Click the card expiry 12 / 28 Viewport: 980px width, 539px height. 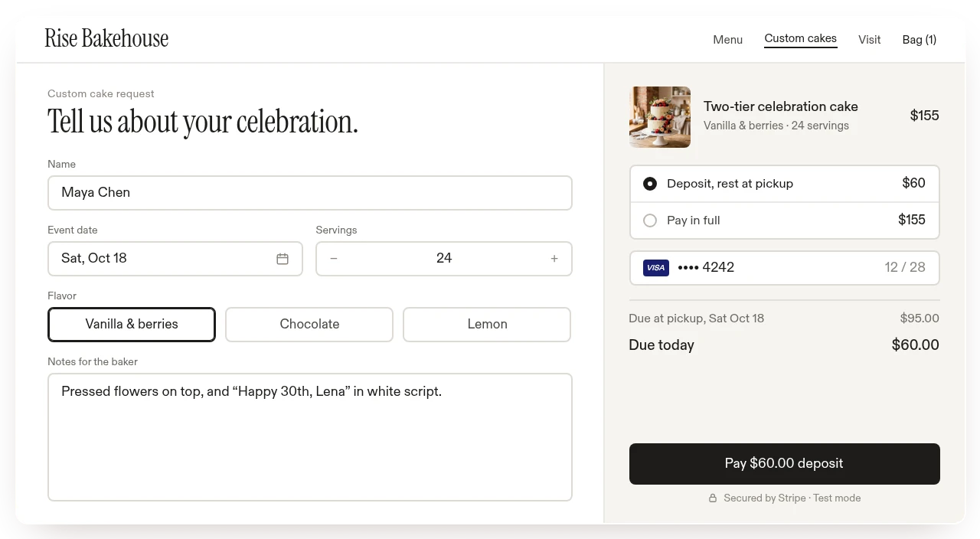coord(905,268)
